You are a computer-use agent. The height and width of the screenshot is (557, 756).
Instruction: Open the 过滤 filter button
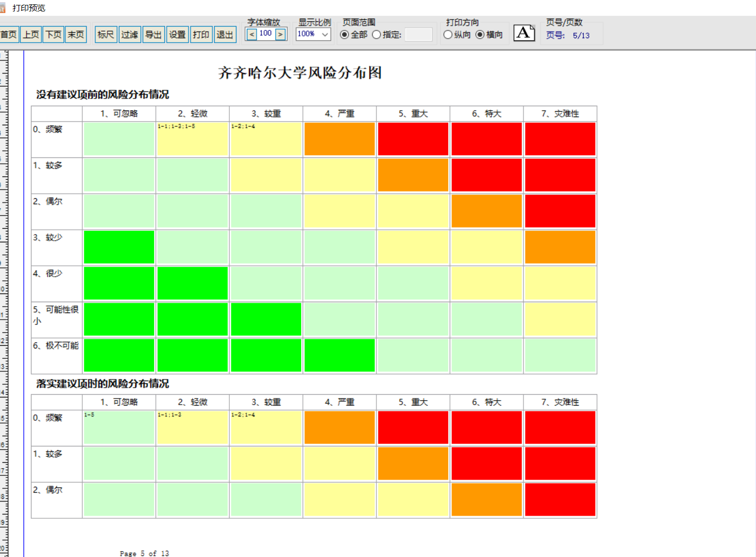[x=130, y=34]
